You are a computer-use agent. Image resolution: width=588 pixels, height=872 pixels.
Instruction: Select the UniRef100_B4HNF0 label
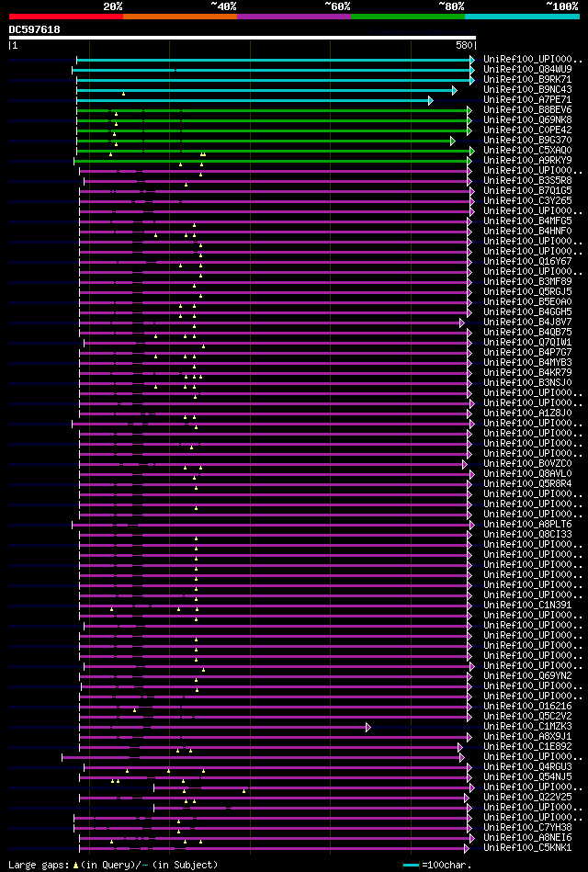point(527,231)
